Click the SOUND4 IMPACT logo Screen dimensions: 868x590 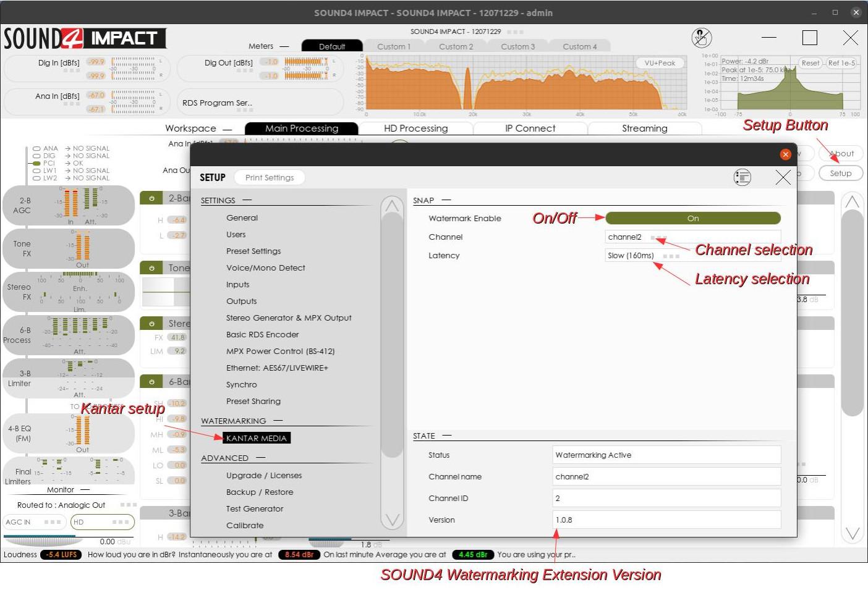click(x=85, y=38)
